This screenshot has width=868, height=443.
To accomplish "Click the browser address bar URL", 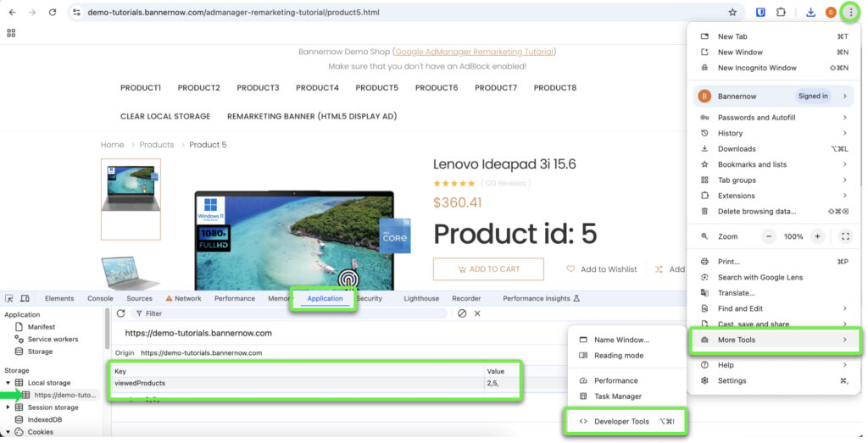I will 233,12.
